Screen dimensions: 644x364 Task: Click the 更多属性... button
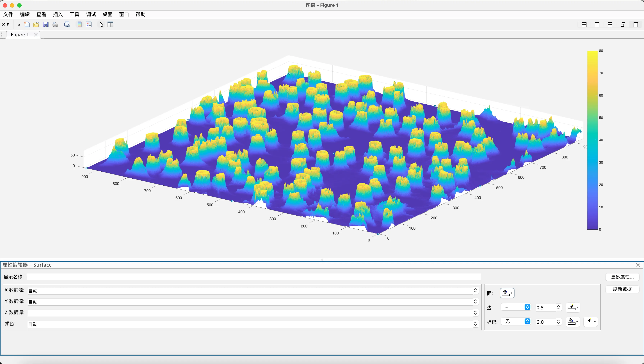(622, 277)
